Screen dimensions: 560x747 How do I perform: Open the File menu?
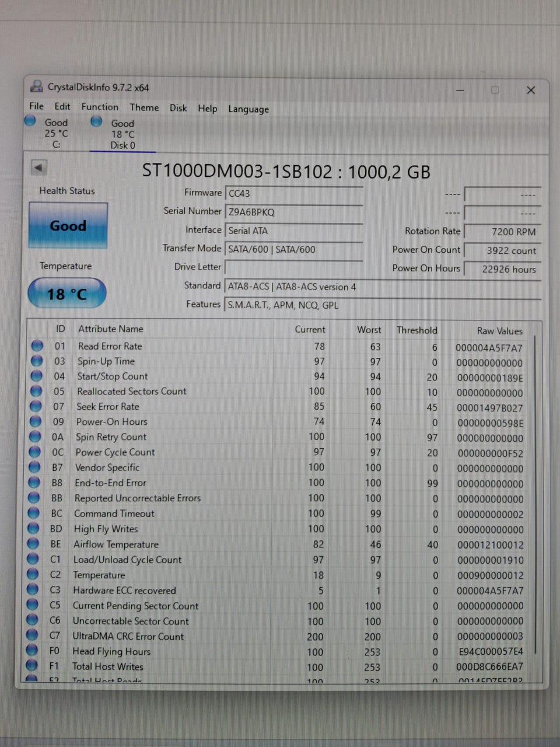click(37, 106)
